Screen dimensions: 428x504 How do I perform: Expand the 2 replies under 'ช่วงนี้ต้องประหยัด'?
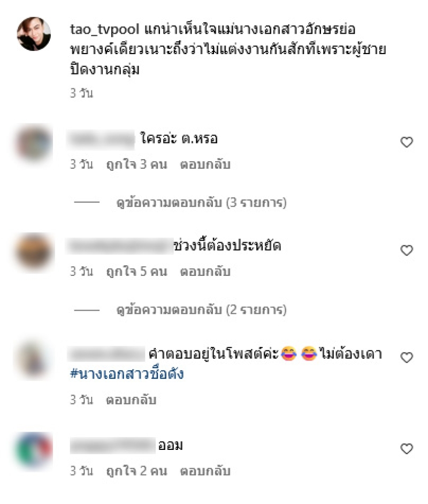(201, 310)
